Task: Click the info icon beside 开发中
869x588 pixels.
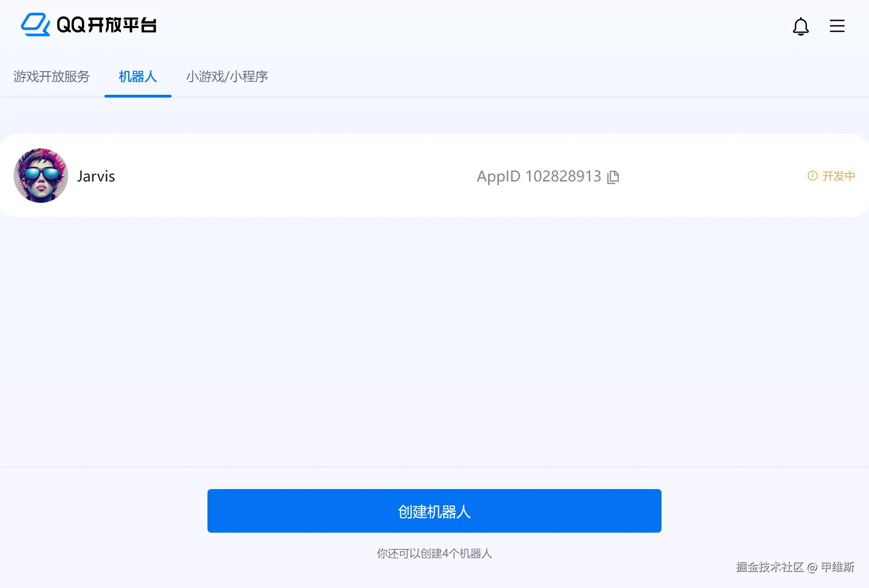Action: click(x=812, y=176)
